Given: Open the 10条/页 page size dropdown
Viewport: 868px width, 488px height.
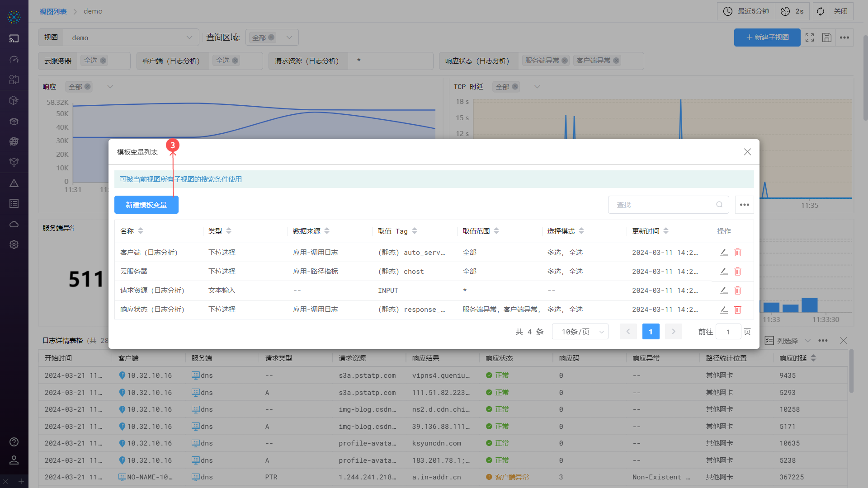Looking at the screenshot, I should pyautogui.click(x=580, y=332).
